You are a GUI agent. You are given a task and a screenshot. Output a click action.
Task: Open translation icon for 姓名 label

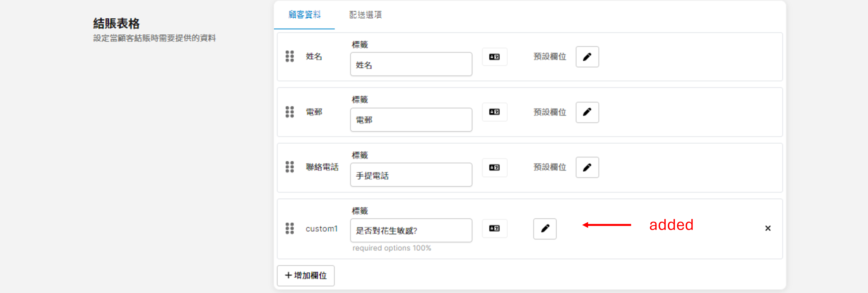click(494, 57)
